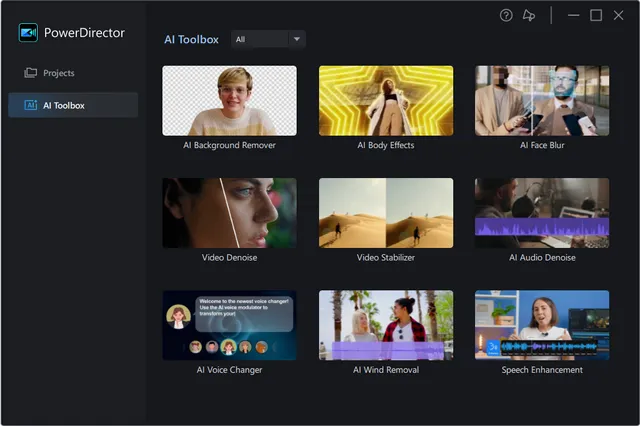
Task: Click the AI Voice Changer label
Action: 229,369
